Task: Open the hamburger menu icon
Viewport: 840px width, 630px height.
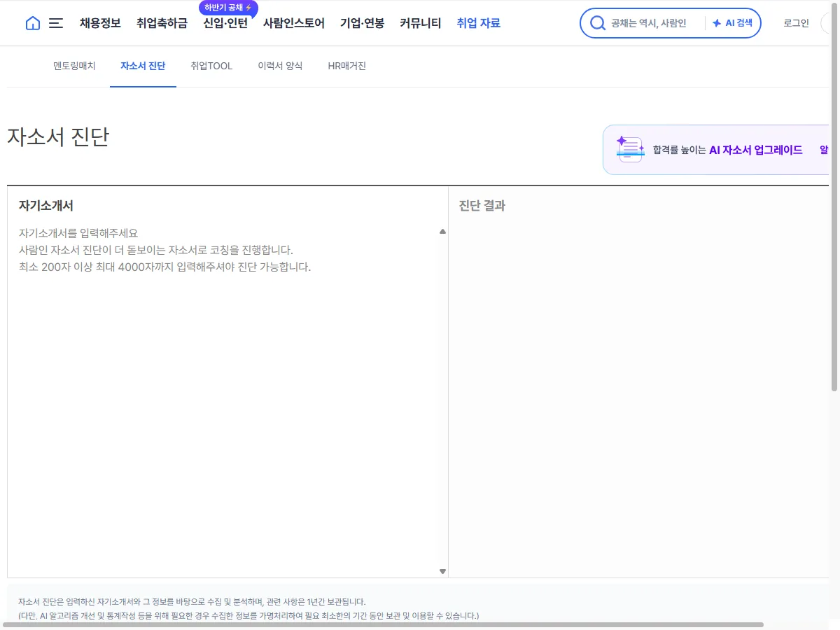Action: point(56,23)
